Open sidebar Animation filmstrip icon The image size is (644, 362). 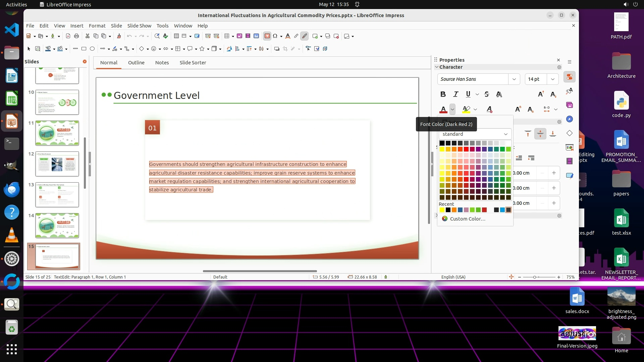pos(570,161)
